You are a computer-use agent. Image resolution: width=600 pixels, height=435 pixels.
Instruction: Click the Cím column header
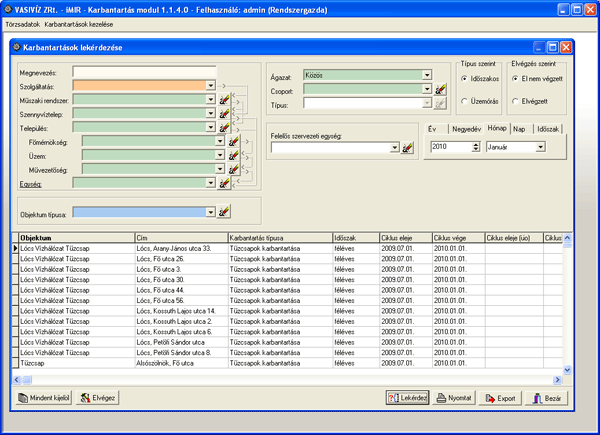tap(181, 238)
